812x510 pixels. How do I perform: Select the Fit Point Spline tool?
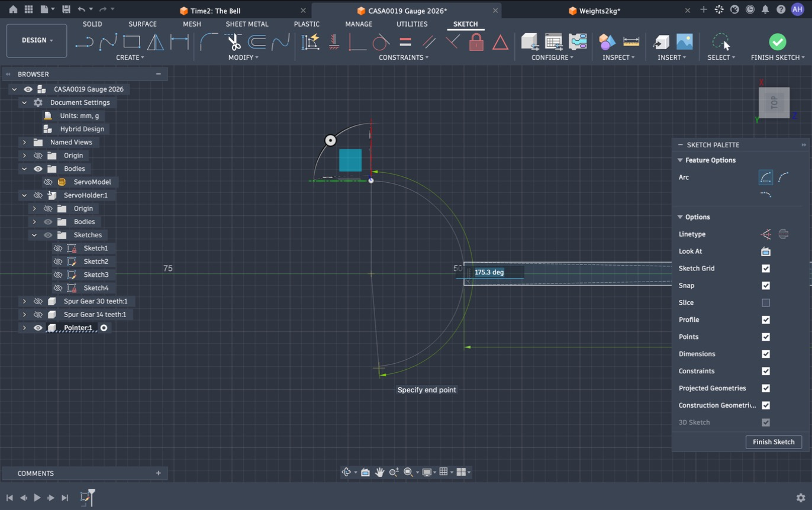pyautogui.click(x=108, y=42)
